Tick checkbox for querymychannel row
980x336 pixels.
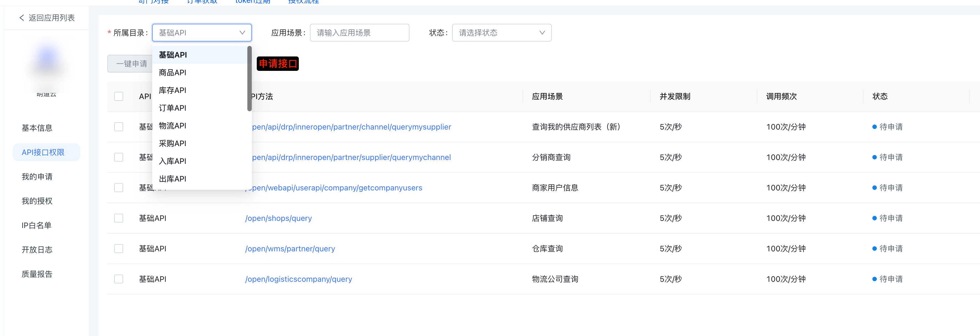coord(119,157)
